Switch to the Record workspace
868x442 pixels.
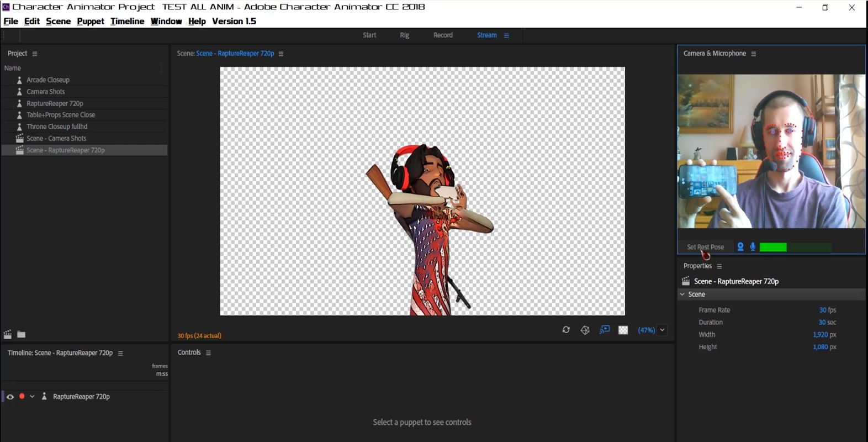click(443, 35)
